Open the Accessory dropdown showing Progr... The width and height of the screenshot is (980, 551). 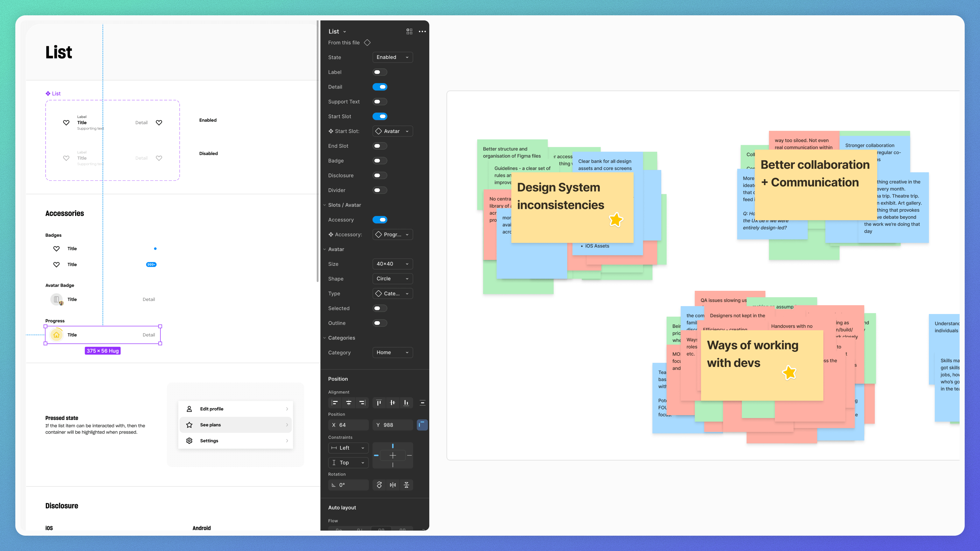click(x=393, y=235)
